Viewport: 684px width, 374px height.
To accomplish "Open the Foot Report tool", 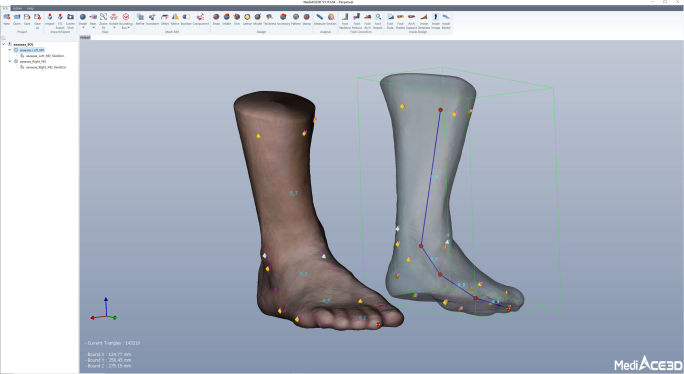I will click(x=378, y=21).
